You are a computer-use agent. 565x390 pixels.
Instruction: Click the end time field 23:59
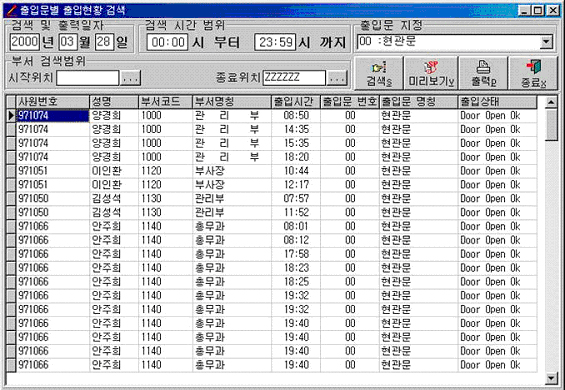tap(275, 42)
